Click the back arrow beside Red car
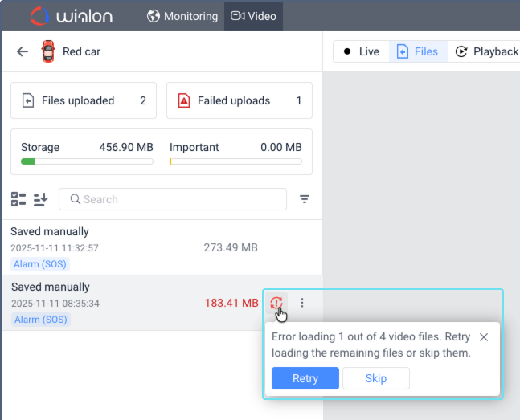This screenshot has height=420, width=520. pyautogui.click(x=23, y=52)
